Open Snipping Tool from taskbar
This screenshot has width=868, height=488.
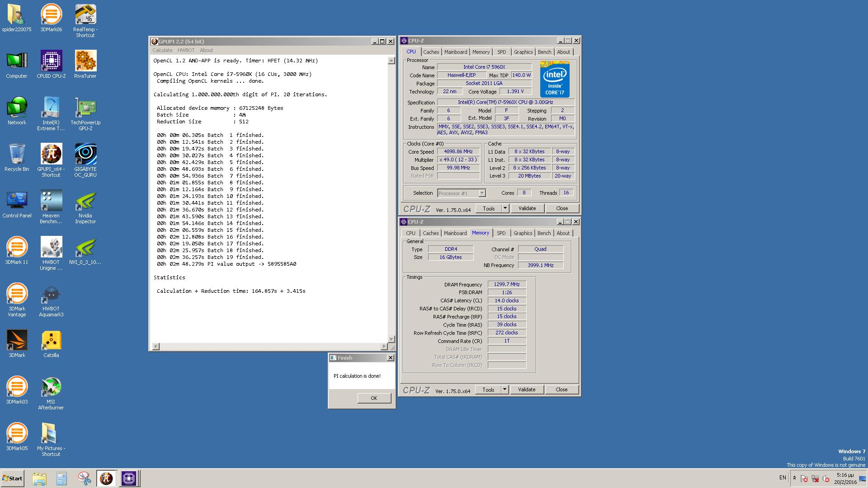84,479
